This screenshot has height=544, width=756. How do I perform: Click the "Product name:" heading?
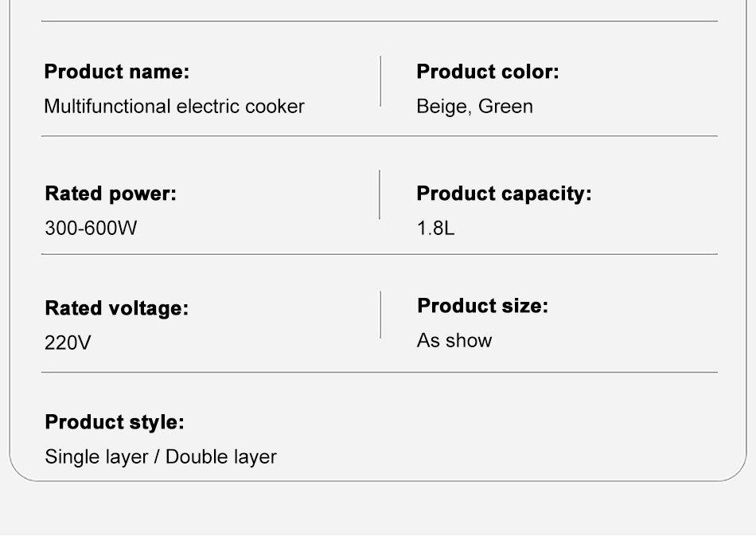tap(117, 72)
